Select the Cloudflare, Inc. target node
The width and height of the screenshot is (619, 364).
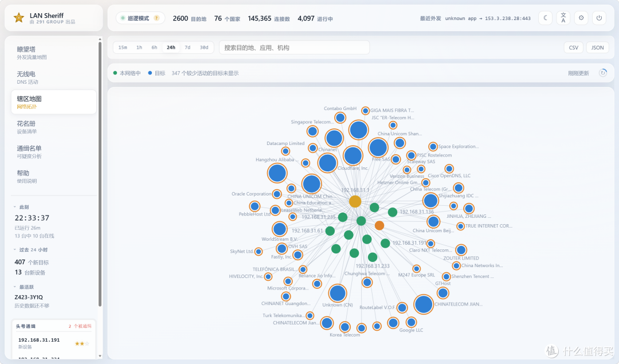(352, 155)
